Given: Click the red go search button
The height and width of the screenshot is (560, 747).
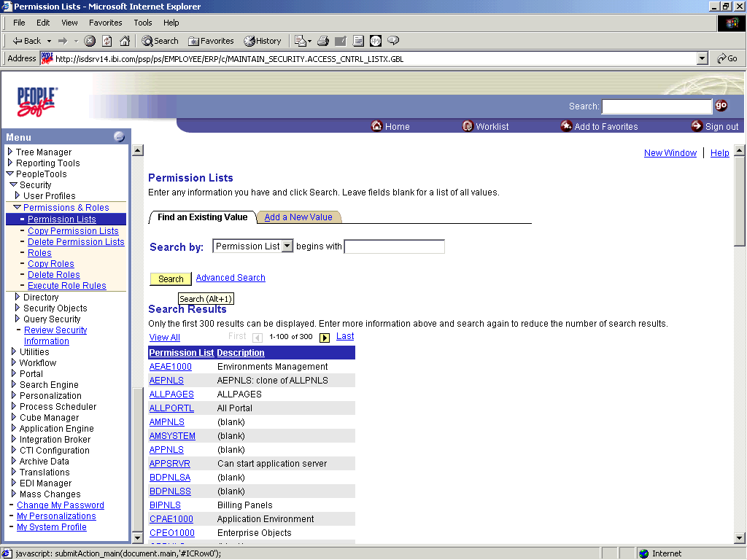Looking at the screenshot, I should (x=721, y=105).
